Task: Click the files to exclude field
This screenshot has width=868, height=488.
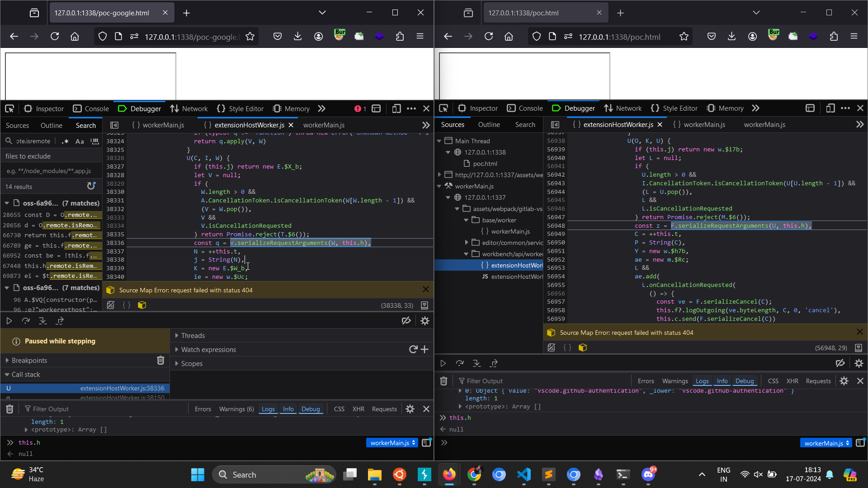Action: click(51, 171)
